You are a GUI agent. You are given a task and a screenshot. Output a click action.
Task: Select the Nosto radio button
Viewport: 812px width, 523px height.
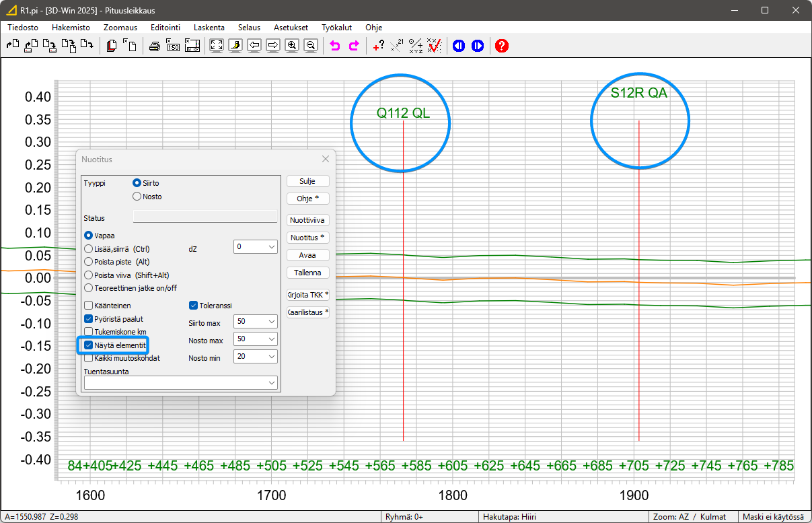click(x=137, y=197)
